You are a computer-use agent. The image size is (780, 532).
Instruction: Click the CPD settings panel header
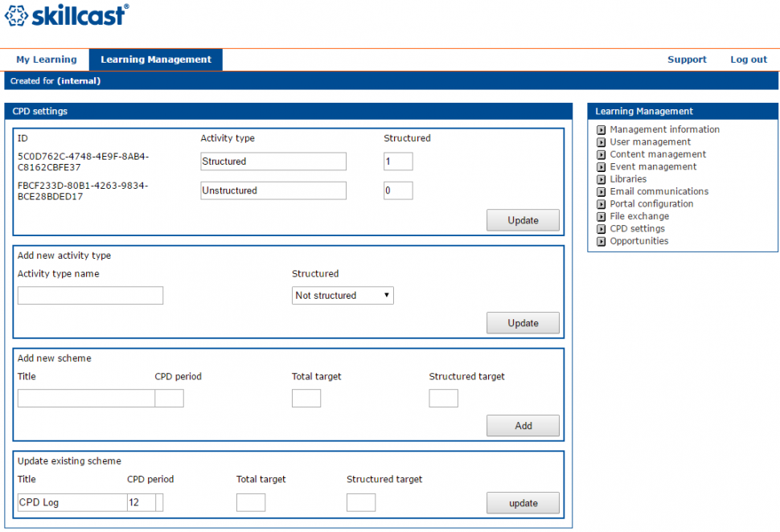point(289,112)
